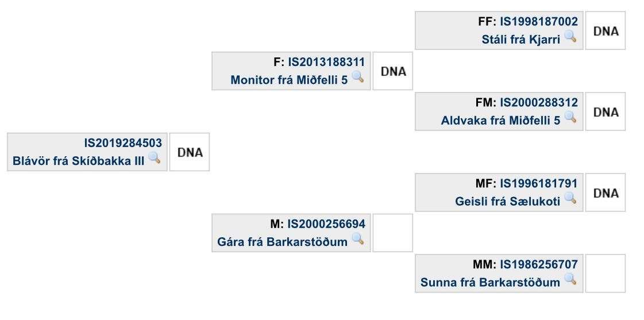
Task: Click DNA box next to Geisli frá Sælukoti
Action: click(606, 192)
